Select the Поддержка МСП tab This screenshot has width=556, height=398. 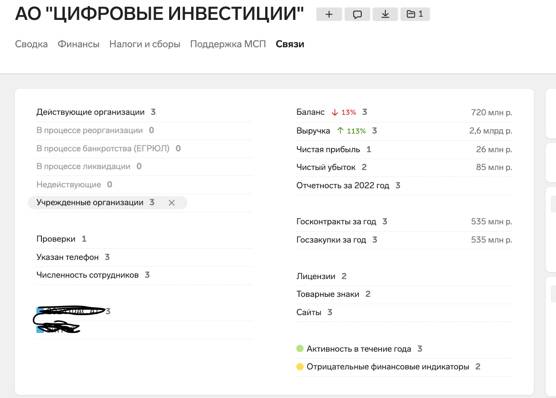coord(228,44)
